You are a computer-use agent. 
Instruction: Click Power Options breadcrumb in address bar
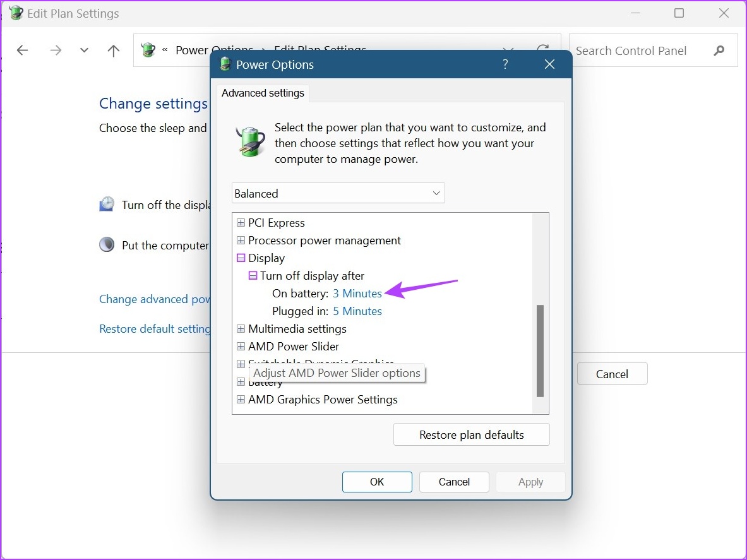click(x=214, y=50)
